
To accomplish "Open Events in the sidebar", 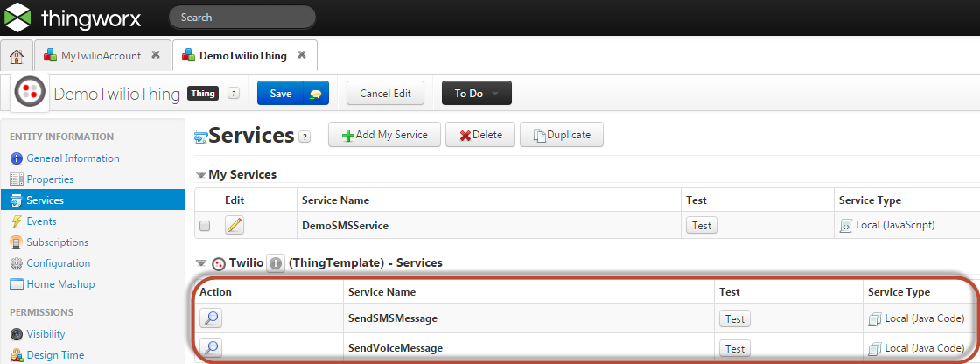I will click(41, 221).
